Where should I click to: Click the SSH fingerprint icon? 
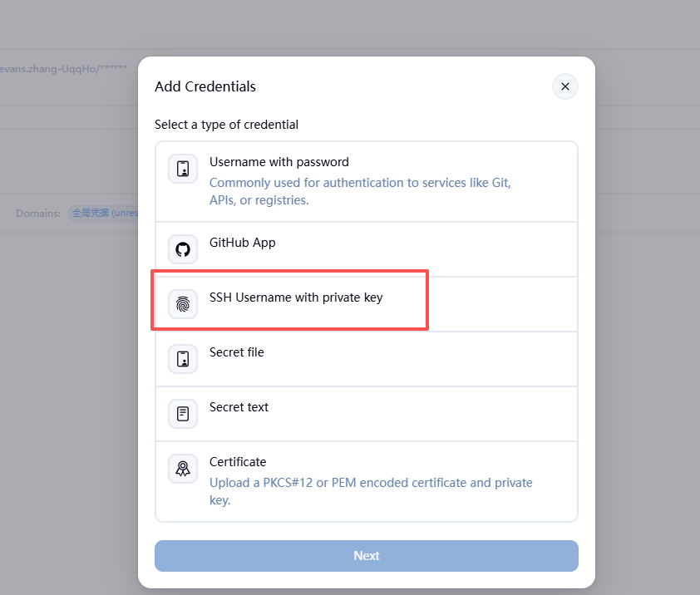point(183,304)
